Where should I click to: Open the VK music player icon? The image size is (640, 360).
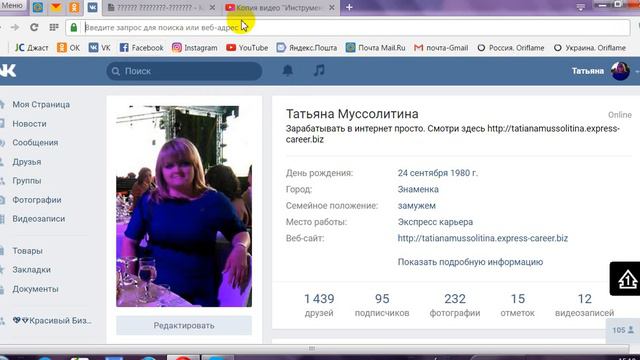(x=319, y=71)
